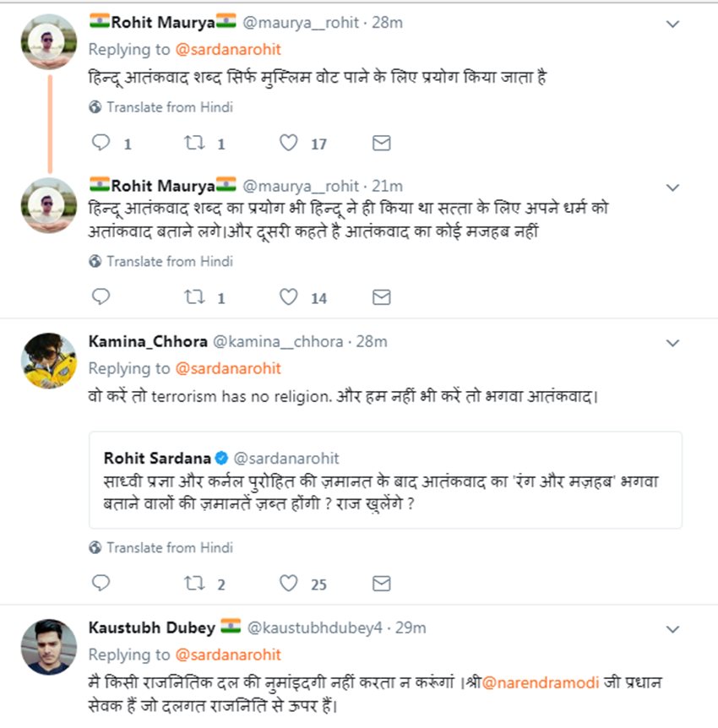
Task: Retweet Rohit Maurya's first tweet
Action: tap(195, 144)
